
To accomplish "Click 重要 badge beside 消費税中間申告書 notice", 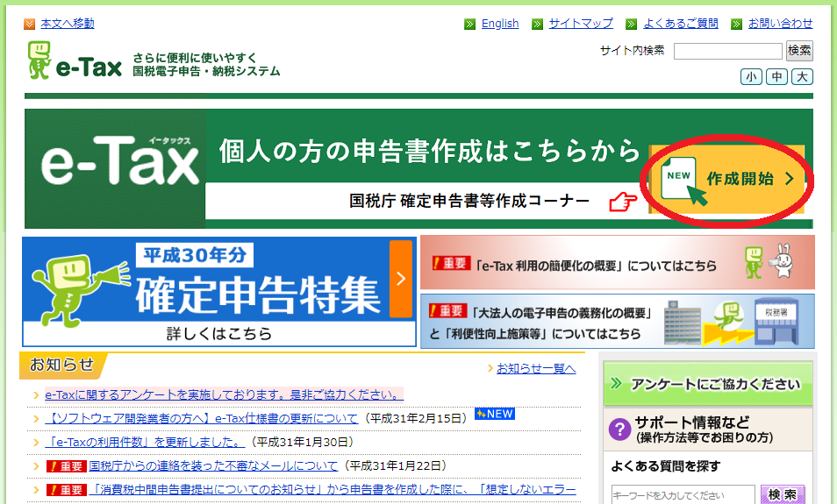I will coord(67,490).
